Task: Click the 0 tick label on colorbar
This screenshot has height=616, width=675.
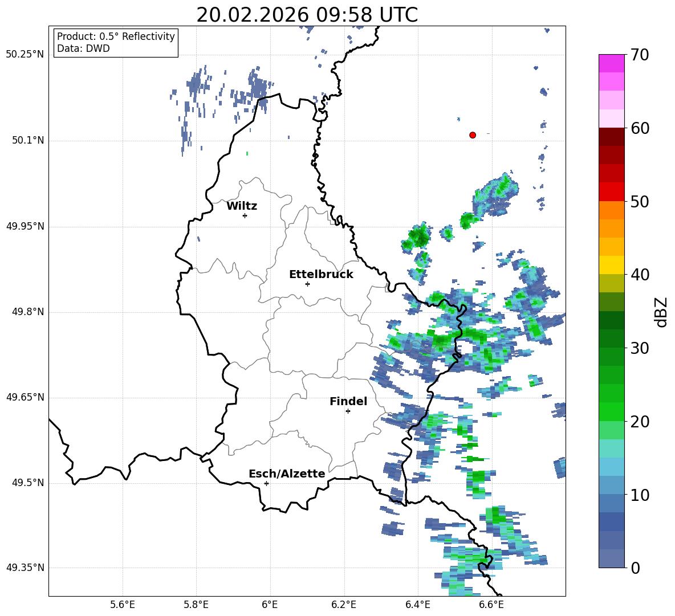Action: coord(635,568)
